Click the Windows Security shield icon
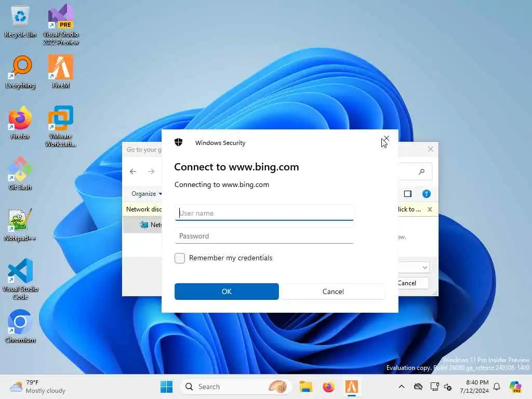The height and width of the screenshot is (399, 532). (x=179, y=142)
